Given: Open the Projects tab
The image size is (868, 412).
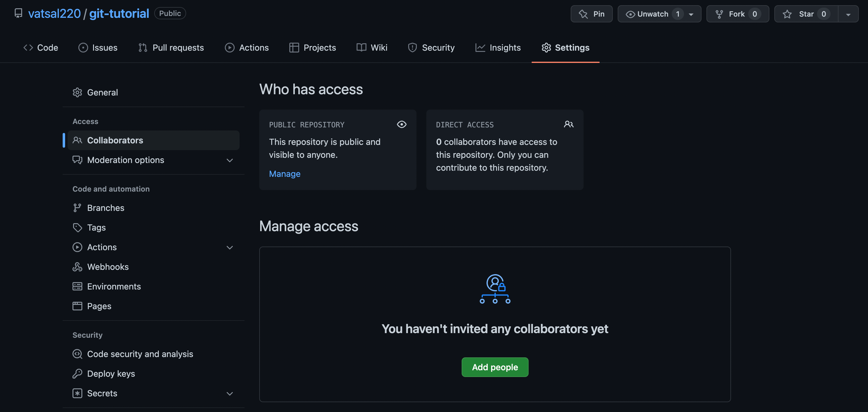Looking at the screenshot, I should [x=312, y=48].
